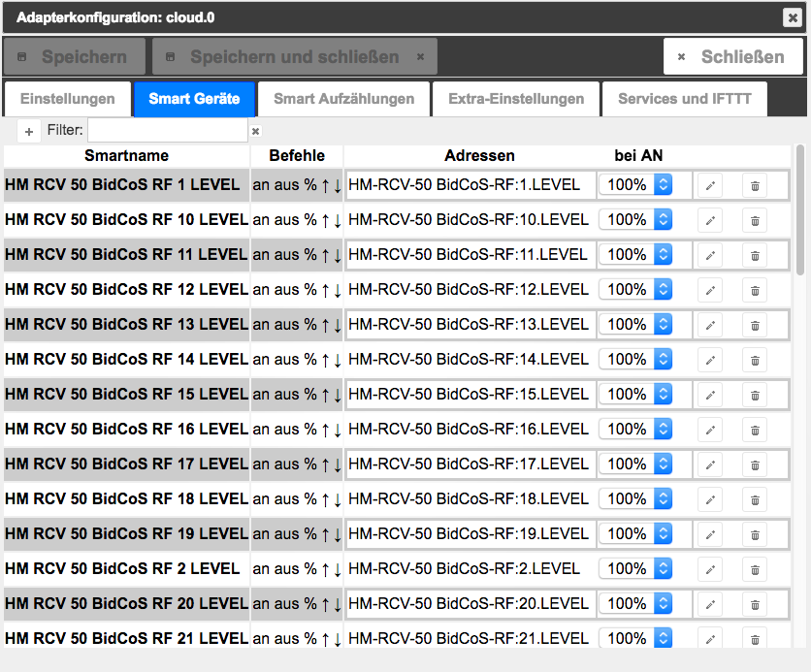Viewport: 811px width, 672px height.
Task: Select the Smart Geräte tab
Action: point(194,99)
